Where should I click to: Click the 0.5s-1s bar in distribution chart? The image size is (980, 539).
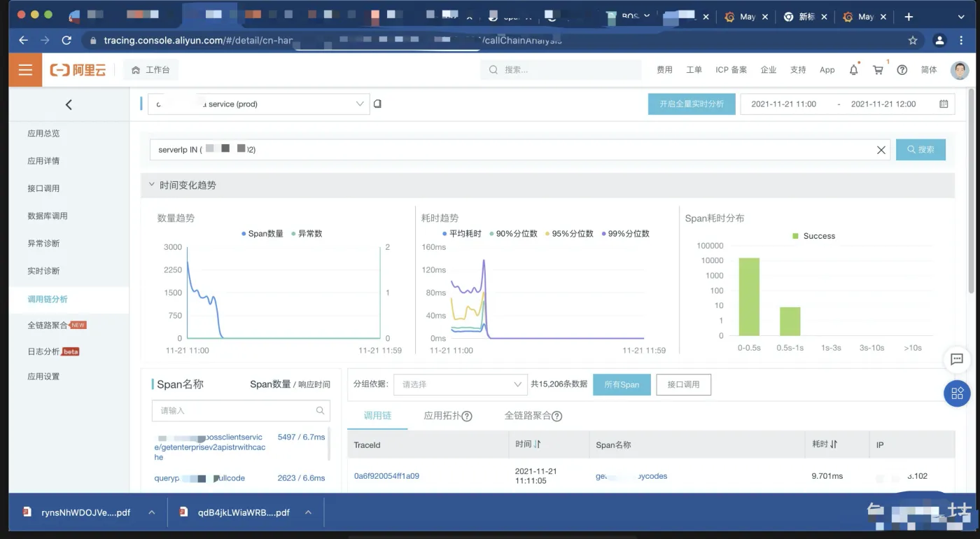point(790,321)
